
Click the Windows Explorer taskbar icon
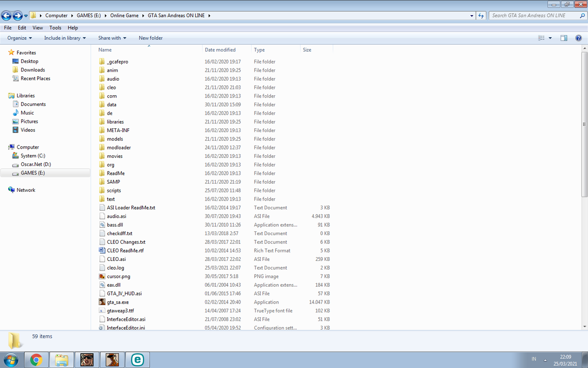(x=62, y=360)
